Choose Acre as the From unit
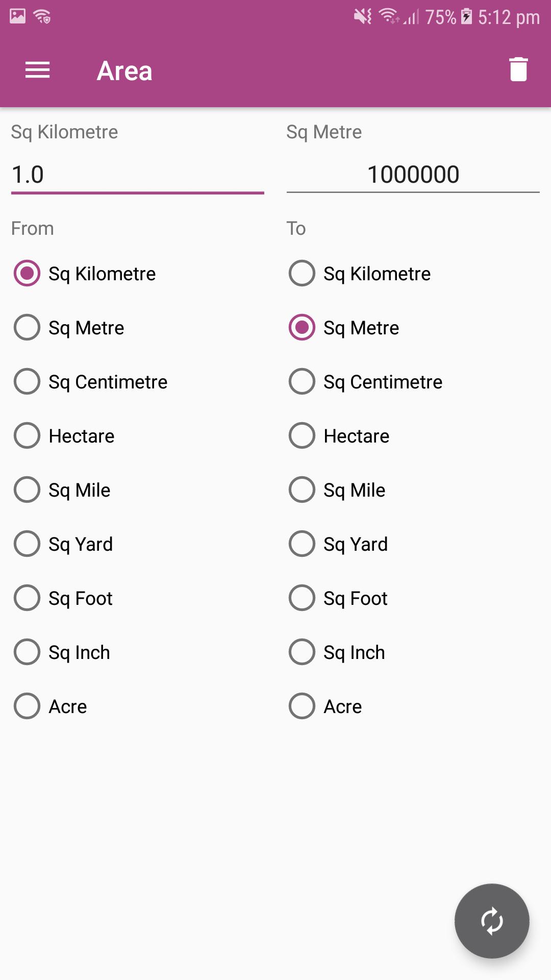 coord(50,706)
